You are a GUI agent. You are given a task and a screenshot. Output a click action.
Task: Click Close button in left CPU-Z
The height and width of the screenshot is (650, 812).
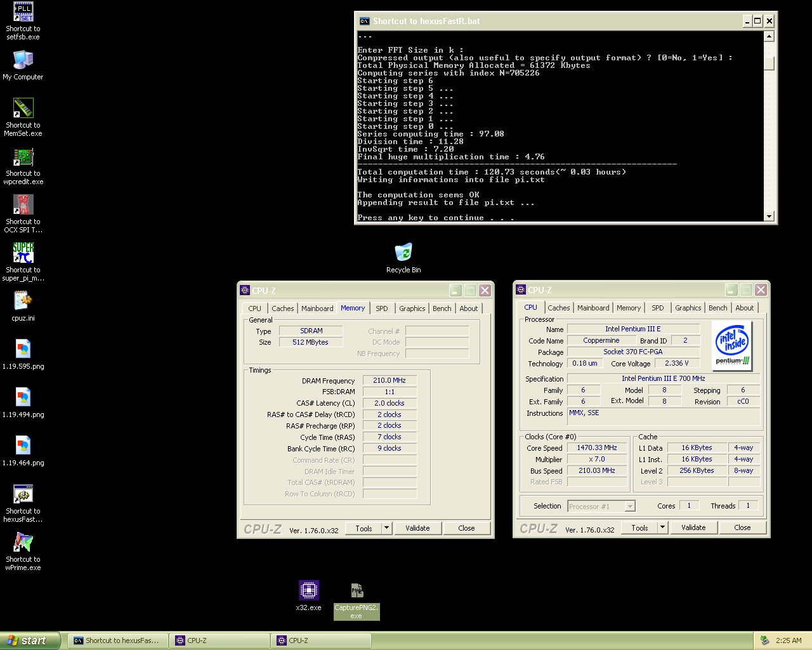pos(466,528)
